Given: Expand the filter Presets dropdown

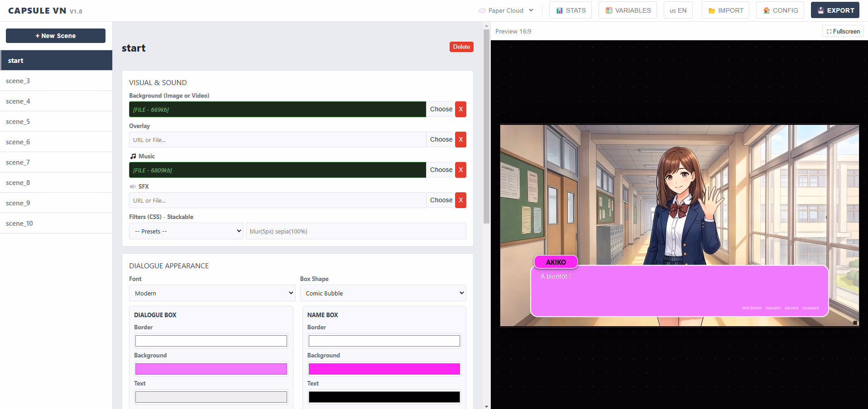Looking at the screenshot, I should click(187, 231).
